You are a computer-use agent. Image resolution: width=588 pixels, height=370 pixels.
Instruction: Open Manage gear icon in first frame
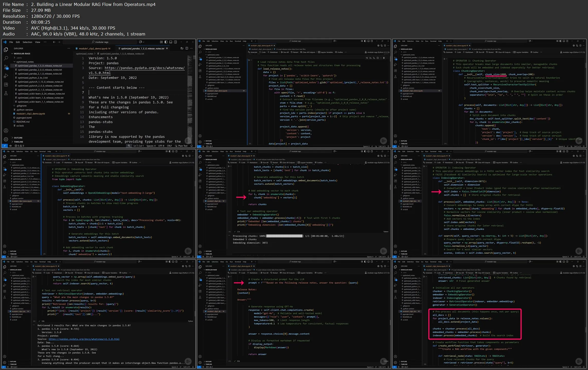point(6,139)
